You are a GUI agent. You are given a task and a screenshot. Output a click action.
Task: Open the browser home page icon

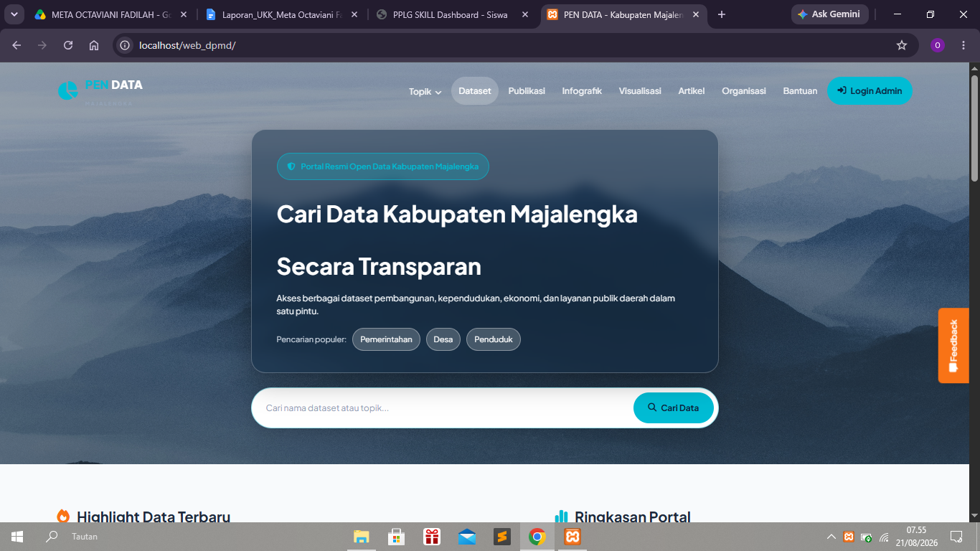pyautogui.click(x=94, y=45)
